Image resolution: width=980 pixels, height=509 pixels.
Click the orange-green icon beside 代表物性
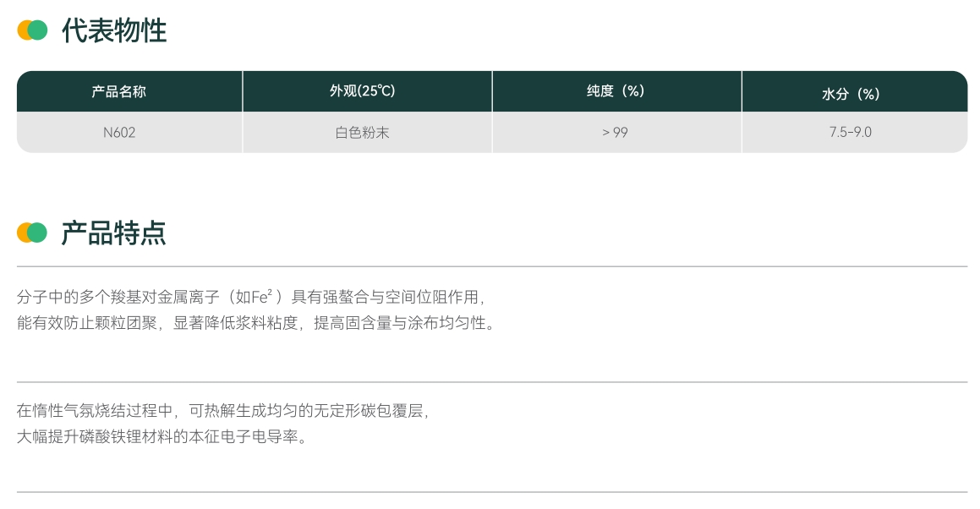(x=32, y=30)
